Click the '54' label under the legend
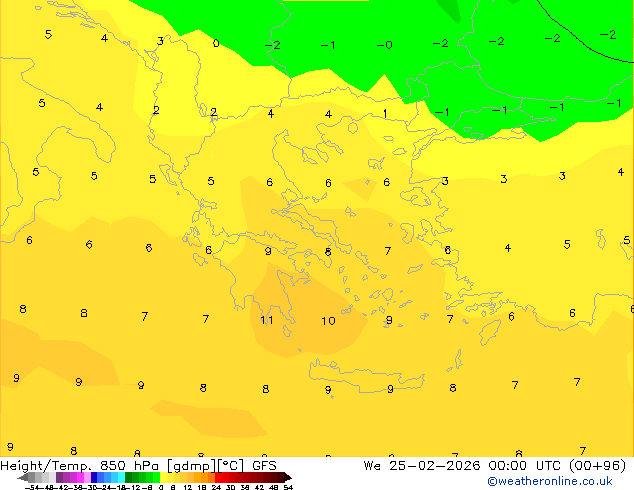This screenshot has width=634, height=490. [288, 488]
